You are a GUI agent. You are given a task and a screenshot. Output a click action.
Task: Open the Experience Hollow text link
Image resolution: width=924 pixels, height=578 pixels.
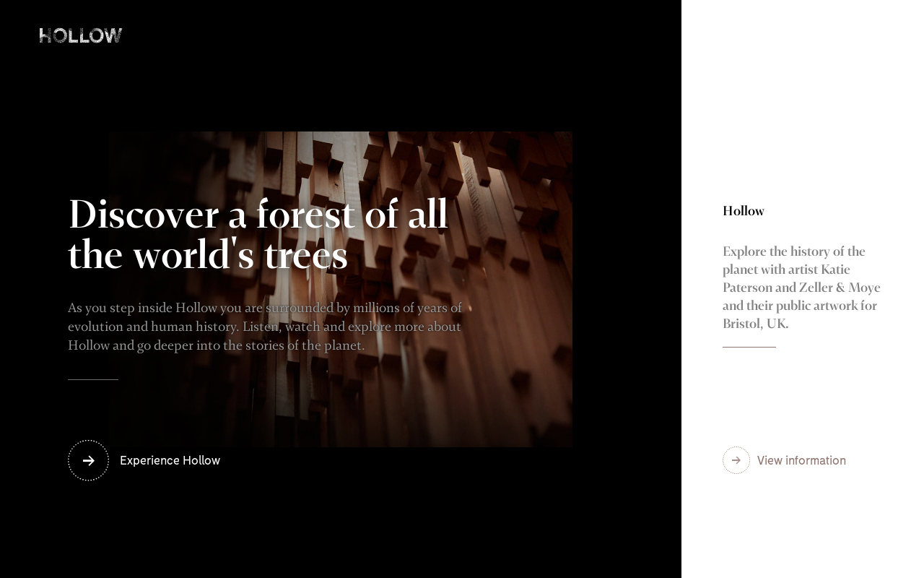[170, 461]
